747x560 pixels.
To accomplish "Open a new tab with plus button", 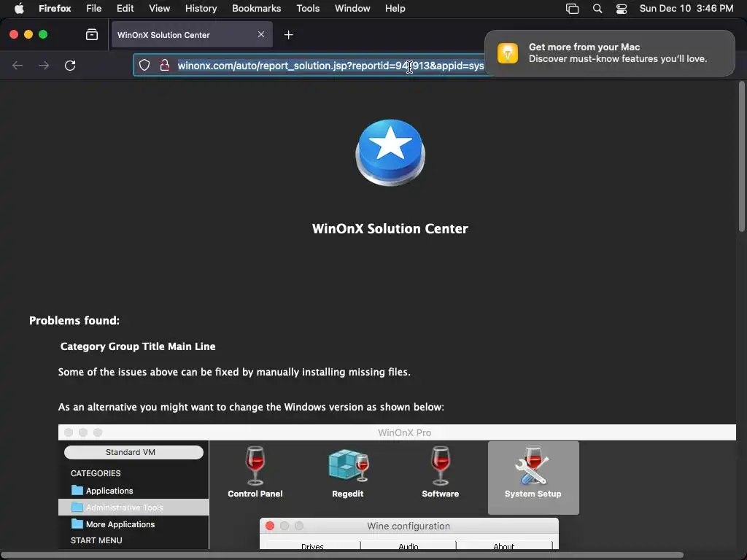I will click(288, 34).
